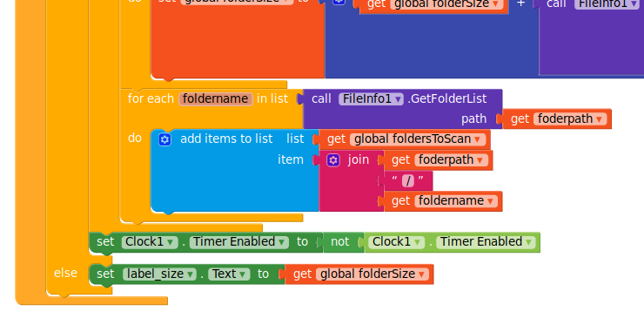Open foderpath dropdown inside the join block

[452, 159]
